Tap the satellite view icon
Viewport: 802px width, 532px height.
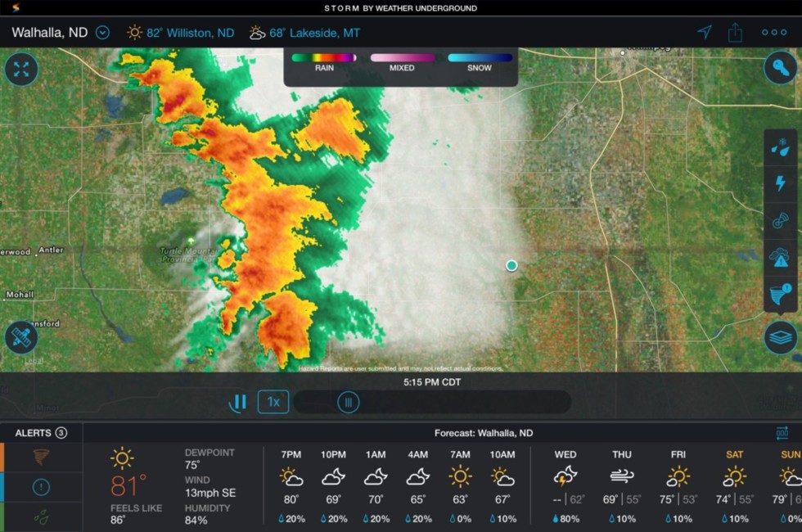point(21,337)
